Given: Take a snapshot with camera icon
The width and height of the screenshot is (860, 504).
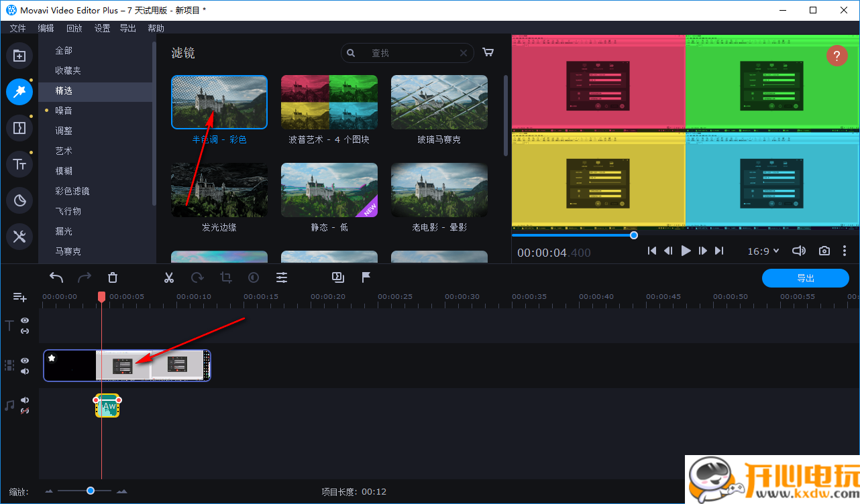Looking at the screenshot, I should 824,251.
